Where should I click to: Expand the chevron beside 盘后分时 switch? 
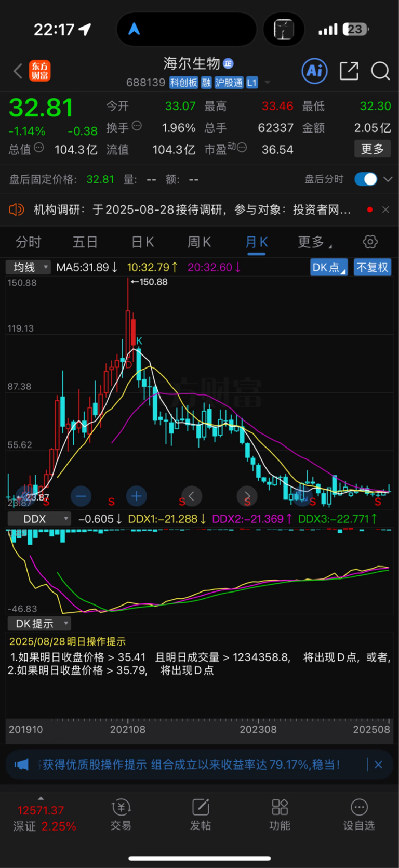click(x=388, y=179)
